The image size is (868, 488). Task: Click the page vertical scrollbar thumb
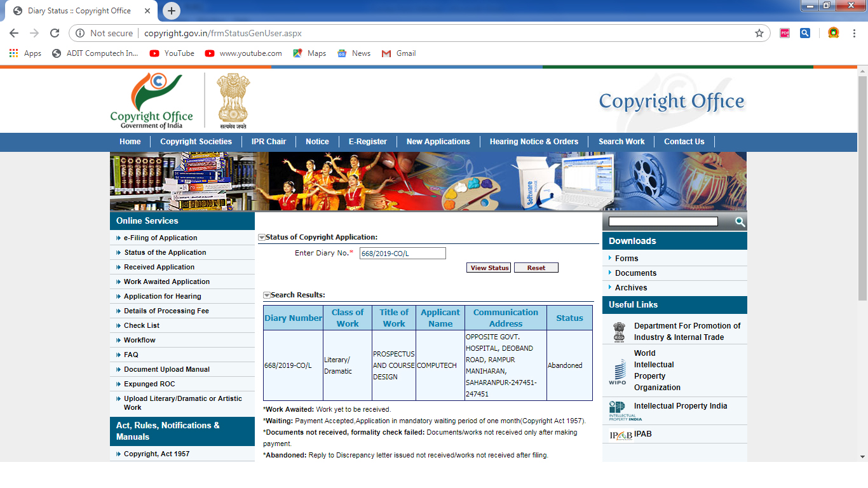[x=862, y=187]
